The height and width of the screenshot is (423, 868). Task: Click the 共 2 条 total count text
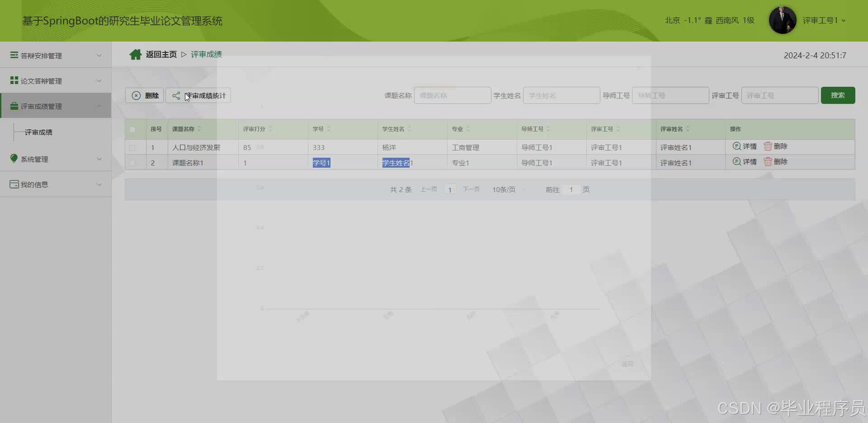pos(401,189)
